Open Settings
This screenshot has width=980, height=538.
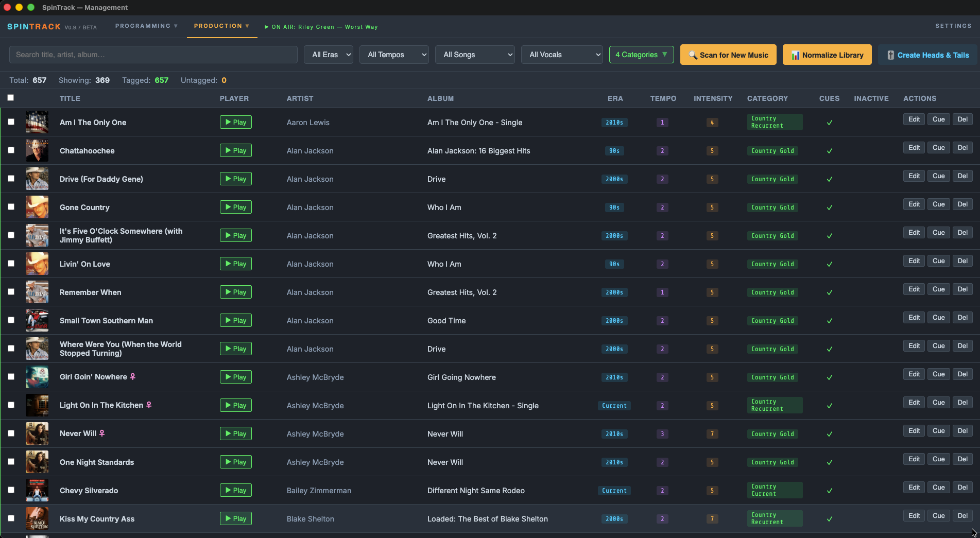point(953,26)
